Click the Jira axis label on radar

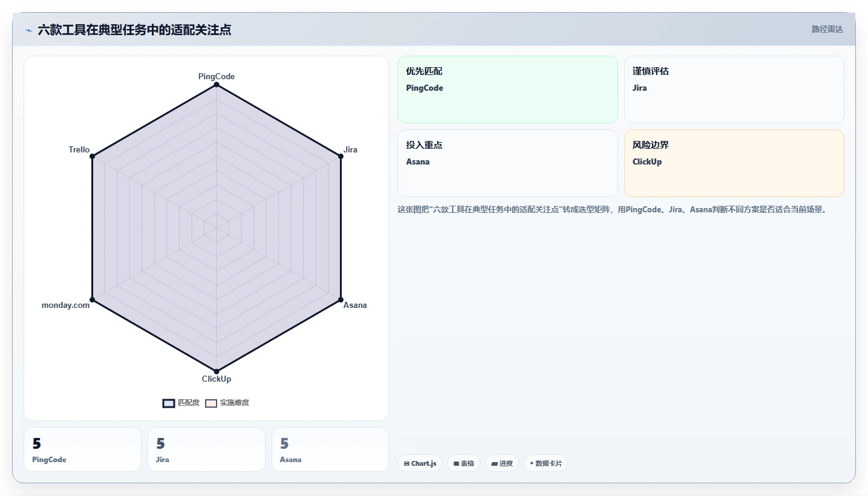[350, 149]
